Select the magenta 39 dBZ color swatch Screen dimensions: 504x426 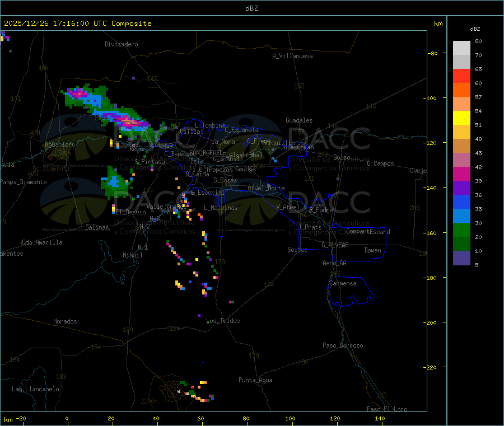click(x=461, y=174)
